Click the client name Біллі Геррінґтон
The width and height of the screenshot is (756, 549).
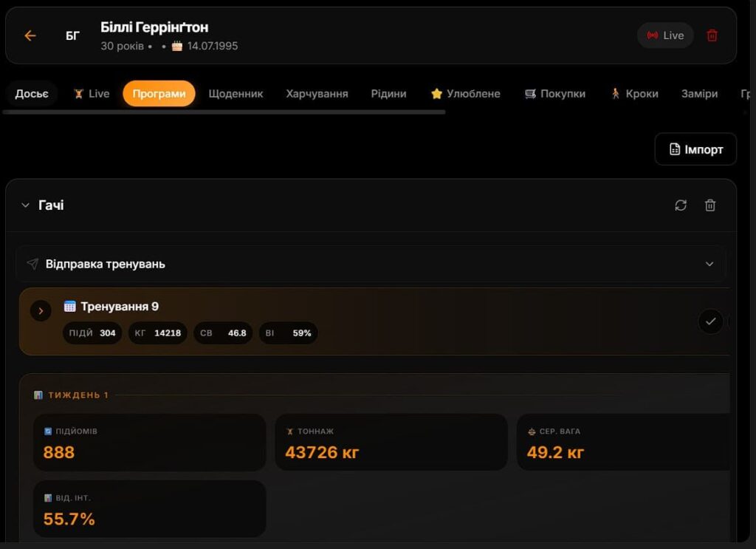[154, 27]
